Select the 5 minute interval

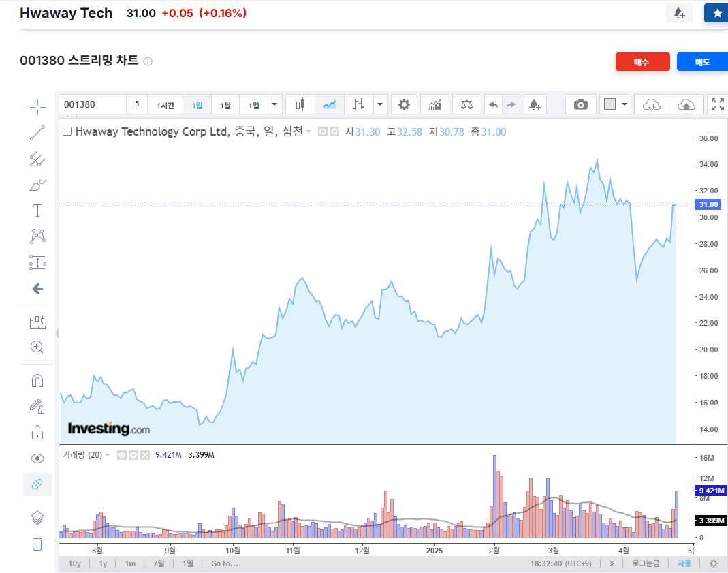pos(137,104)
